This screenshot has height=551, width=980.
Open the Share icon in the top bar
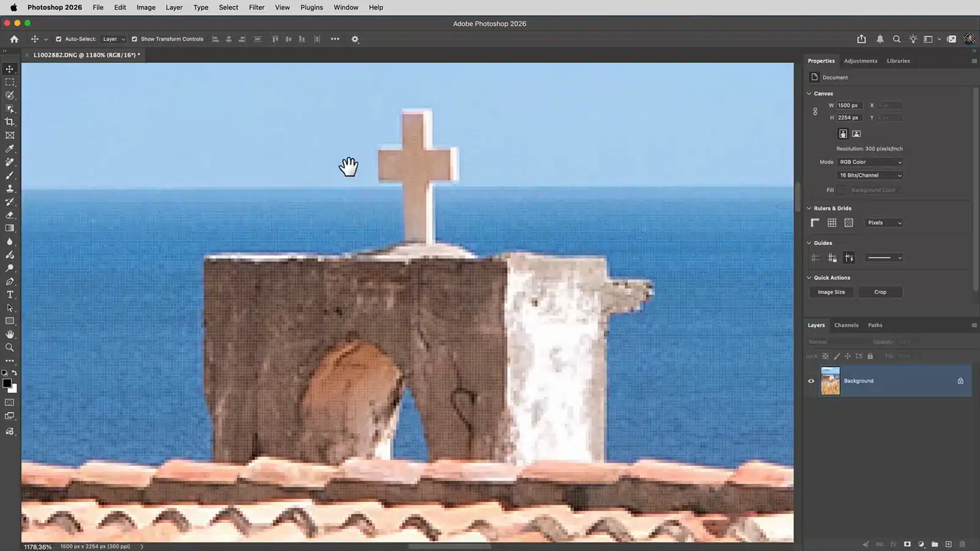pyautogui.click(x=862, y=39)
